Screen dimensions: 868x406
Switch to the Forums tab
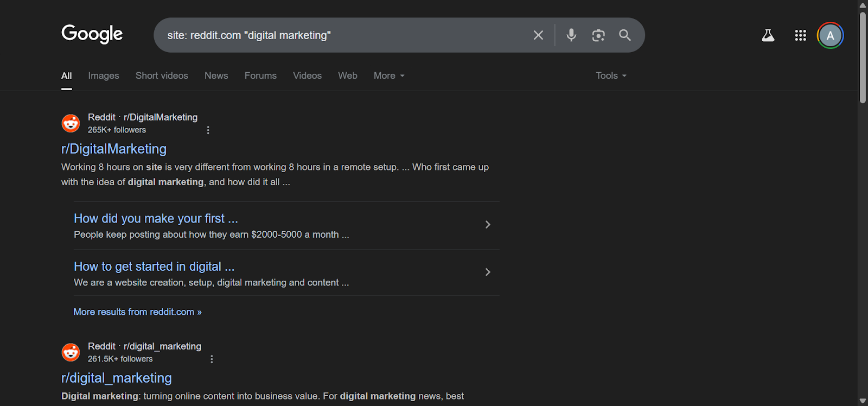pyautogui.click(x=260, y=76)
